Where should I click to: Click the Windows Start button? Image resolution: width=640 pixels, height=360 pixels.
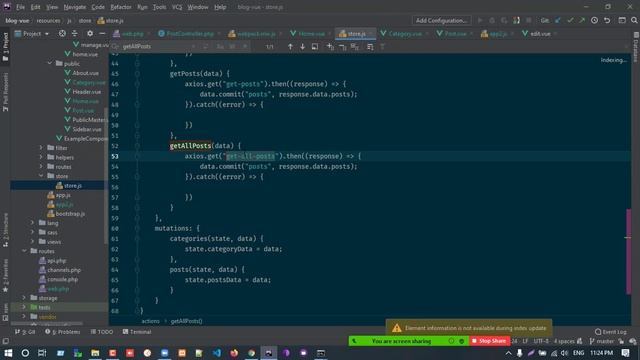pos(8,353)
